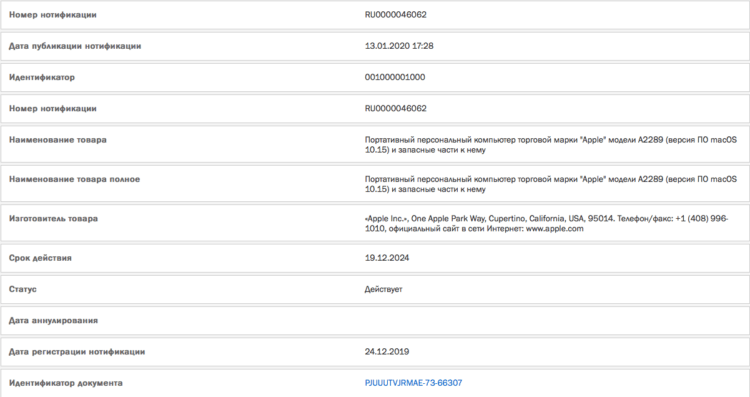Click notification number RU0000046062 in first row
Image resolution: width=750 pixels, height=397 pixels.
396,15
